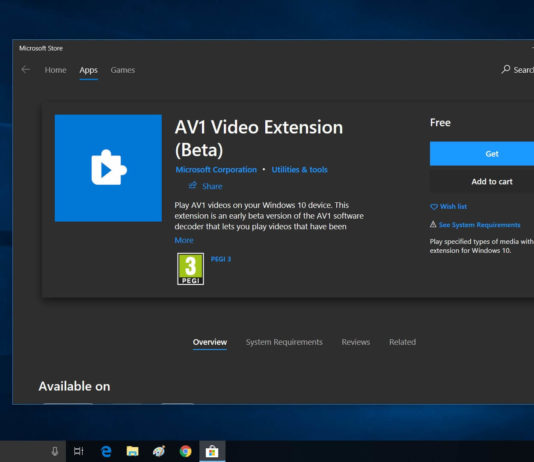Click the system requirements warning icon
534x462 pixels.
point(433,224)
